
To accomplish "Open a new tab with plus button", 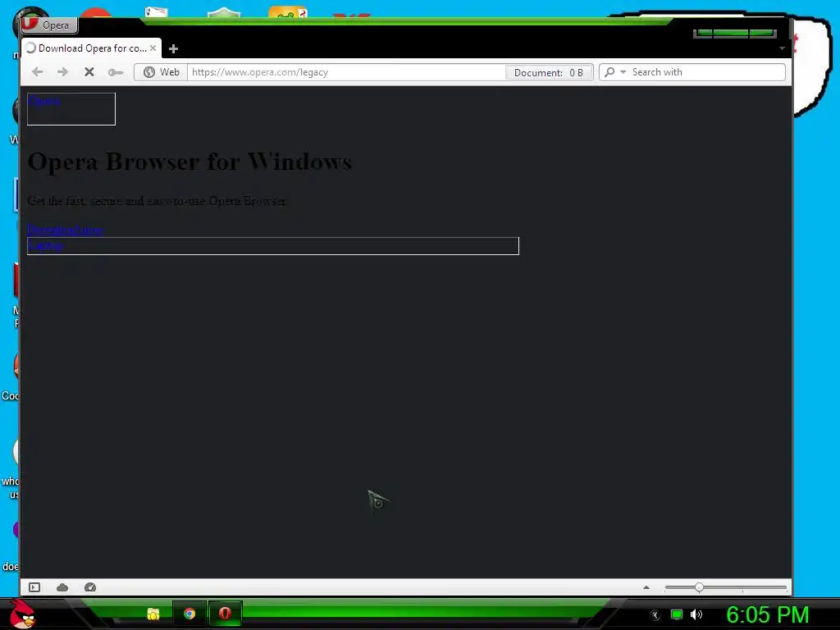I will tap(173, 49).
